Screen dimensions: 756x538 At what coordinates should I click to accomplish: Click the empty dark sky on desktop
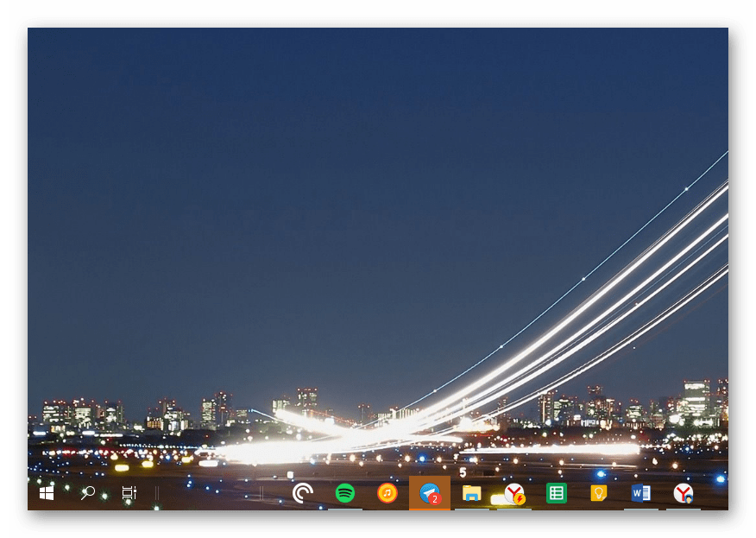(x=259, y=173)
